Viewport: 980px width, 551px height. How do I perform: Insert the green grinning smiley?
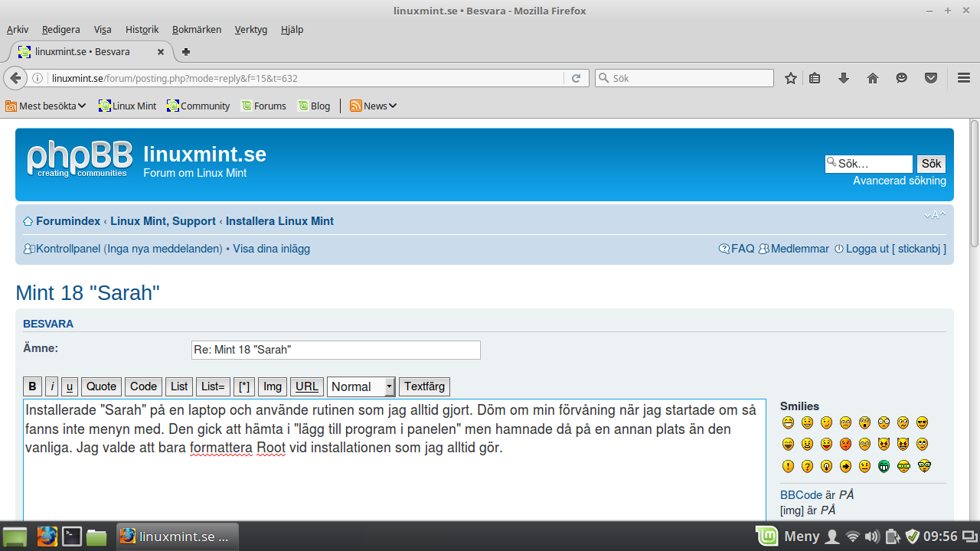coord(884,465)
